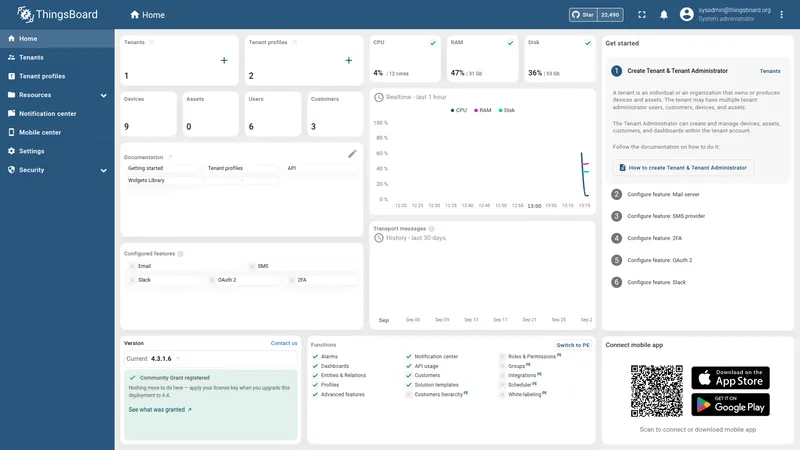This screenshot has width=800, height=450.
Task: Toggle fullscreen mode icon
Action: [x=642, y=15]
